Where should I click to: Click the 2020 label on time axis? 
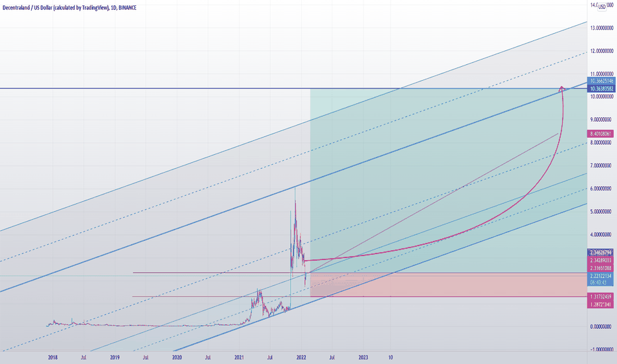[x=177, y=357]
